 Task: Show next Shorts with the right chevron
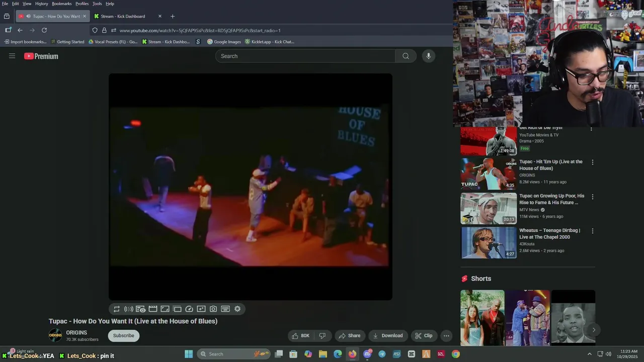click(594, 330)
